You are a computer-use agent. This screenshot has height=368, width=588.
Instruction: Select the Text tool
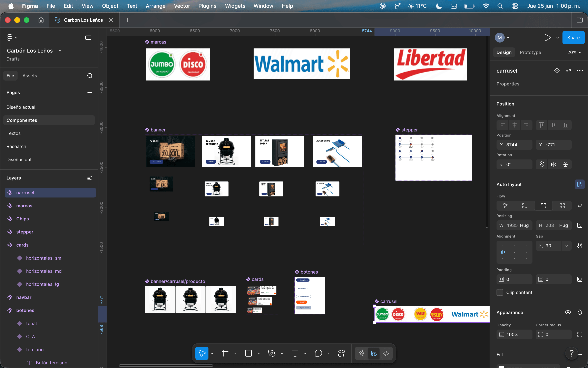click(x=295, y=353)
